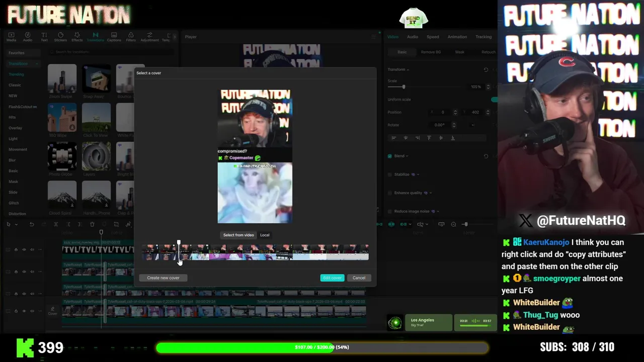Toggle the Blend checkbox
This screenshot has height=362, width=644.
coord(390,156)
